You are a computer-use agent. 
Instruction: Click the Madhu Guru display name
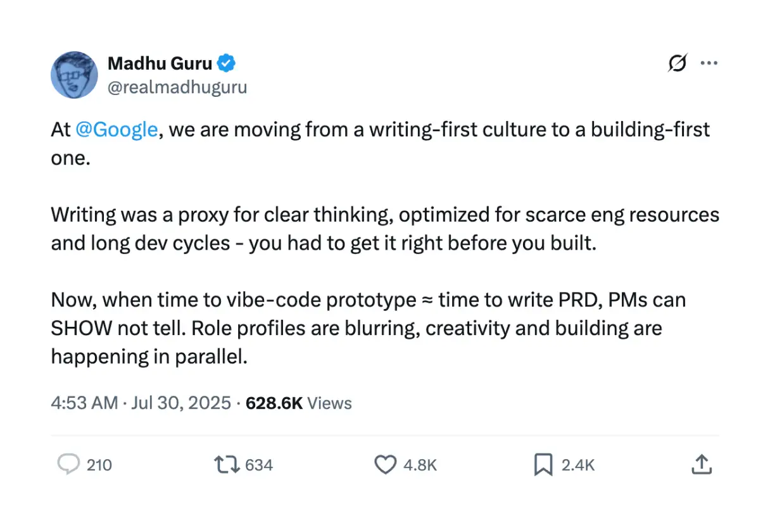point(161,63)
